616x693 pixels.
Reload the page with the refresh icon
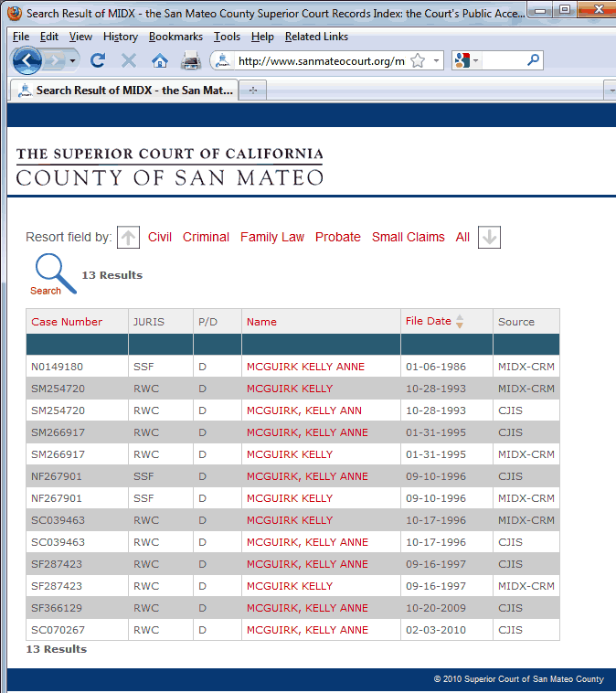tap(98, 60)
